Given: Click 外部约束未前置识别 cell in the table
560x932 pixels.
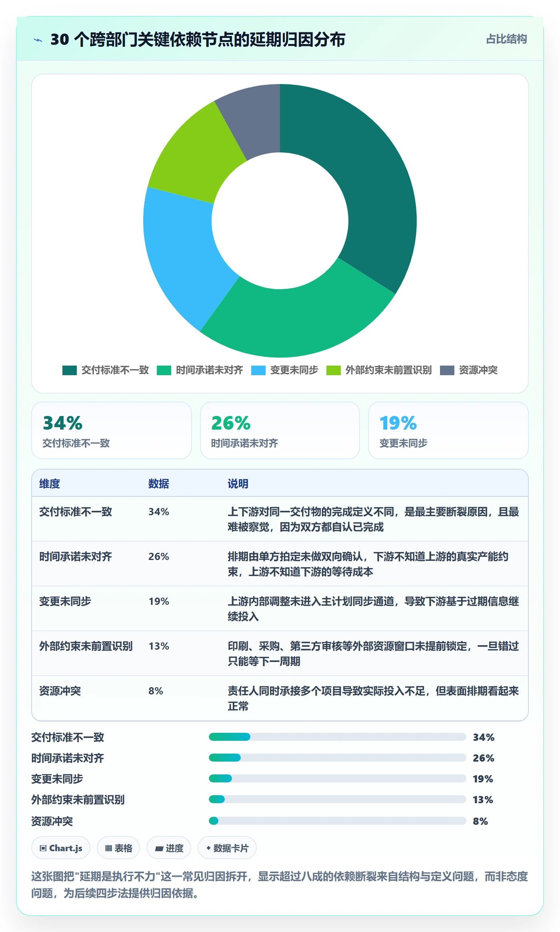Looking at the screenshot, I should [86, 646].
